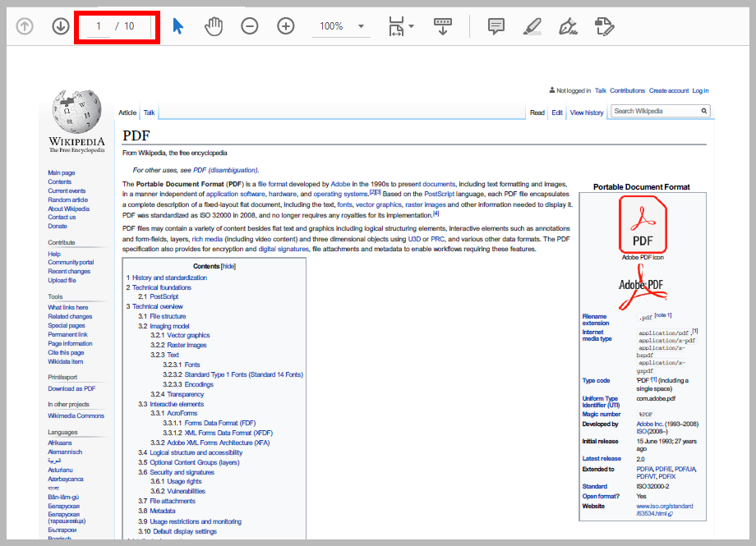The height and width of the screenshot is (546, 756).
Task: Select the arrow selection tool
Action: tap(178, 26)
